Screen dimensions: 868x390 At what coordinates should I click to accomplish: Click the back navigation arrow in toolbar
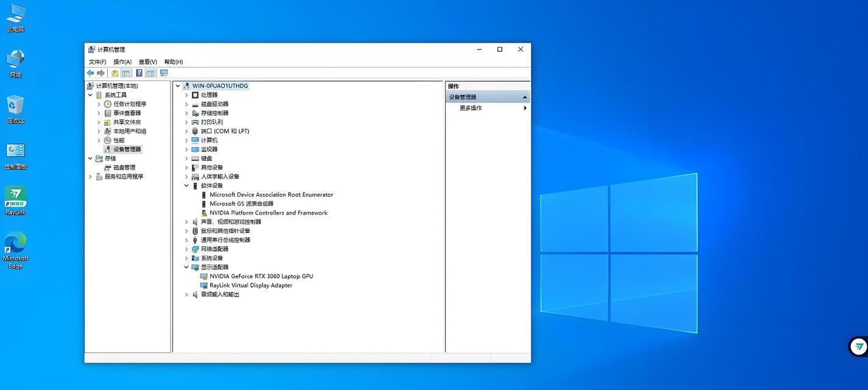tap(90, 71)
